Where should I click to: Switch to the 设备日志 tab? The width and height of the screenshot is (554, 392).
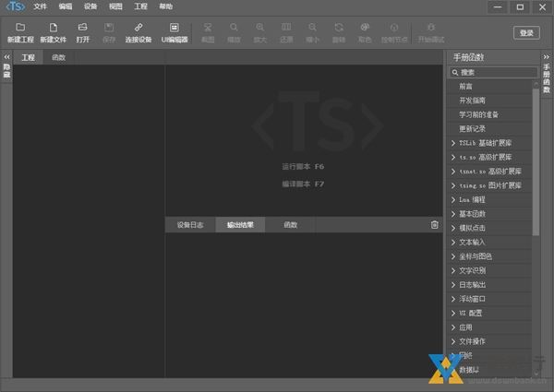click(190, 225)
